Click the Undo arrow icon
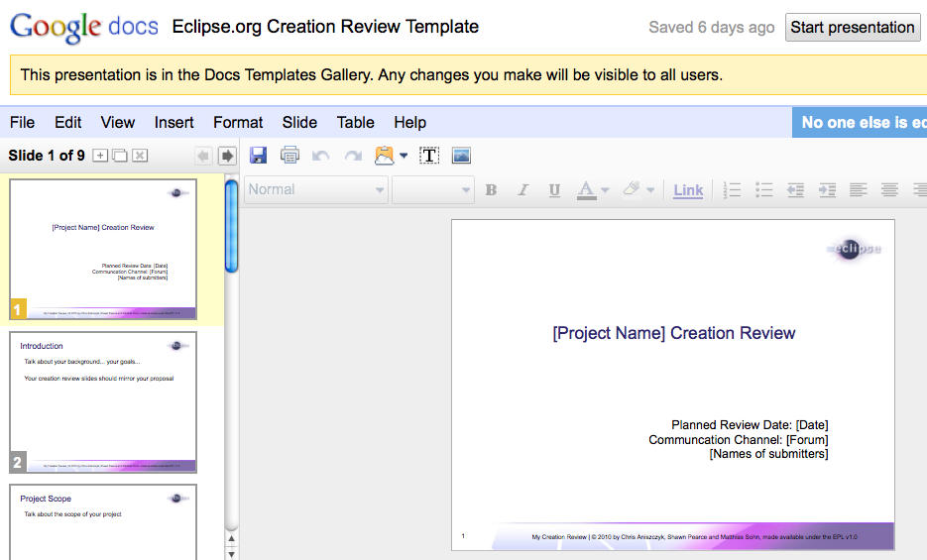Screen dimensions: 927x560 point(321,156)
